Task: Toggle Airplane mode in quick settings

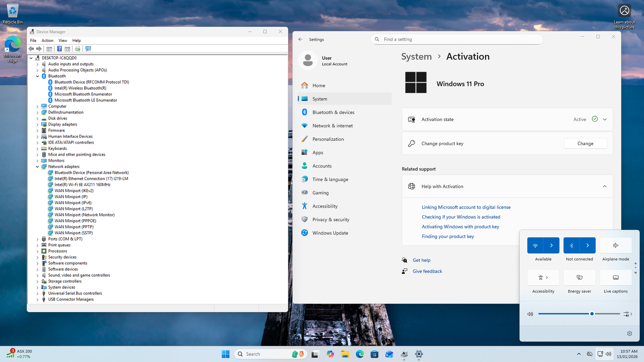Action: point(615,245)
